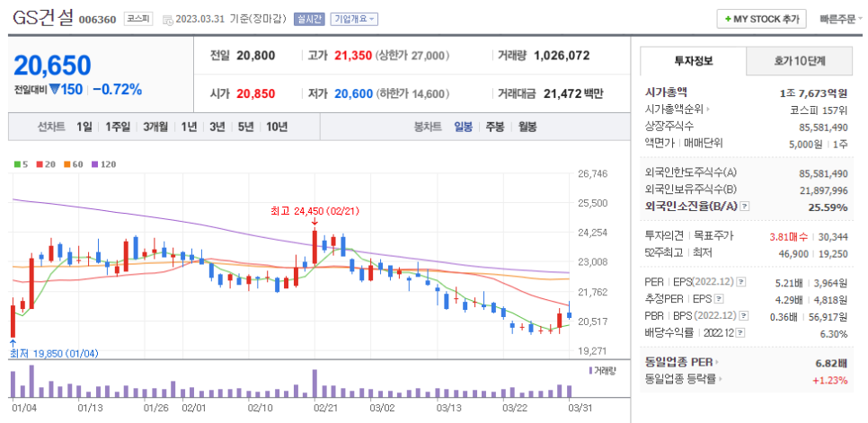This screenshot has height=423, width=868.
Task: Click 전일 value 20,800
Action: point(256,56)
